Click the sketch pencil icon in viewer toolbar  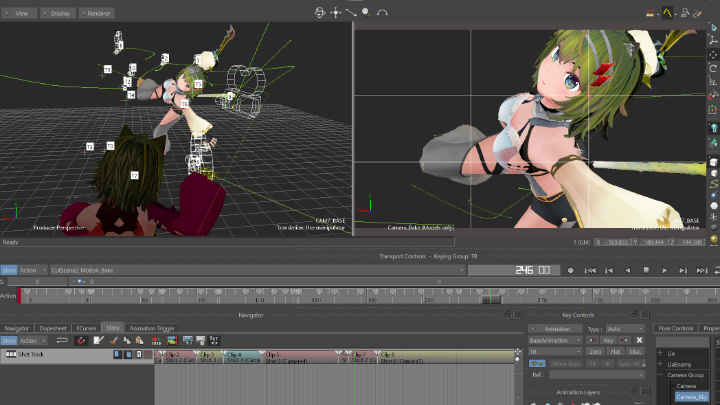pyautogui.click(x=698, y=13)
